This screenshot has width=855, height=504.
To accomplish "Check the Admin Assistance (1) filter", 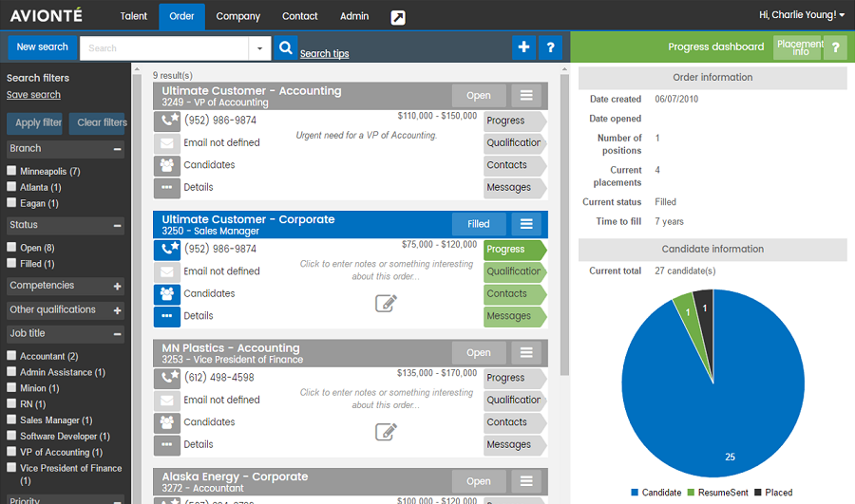I will point(11,372).
